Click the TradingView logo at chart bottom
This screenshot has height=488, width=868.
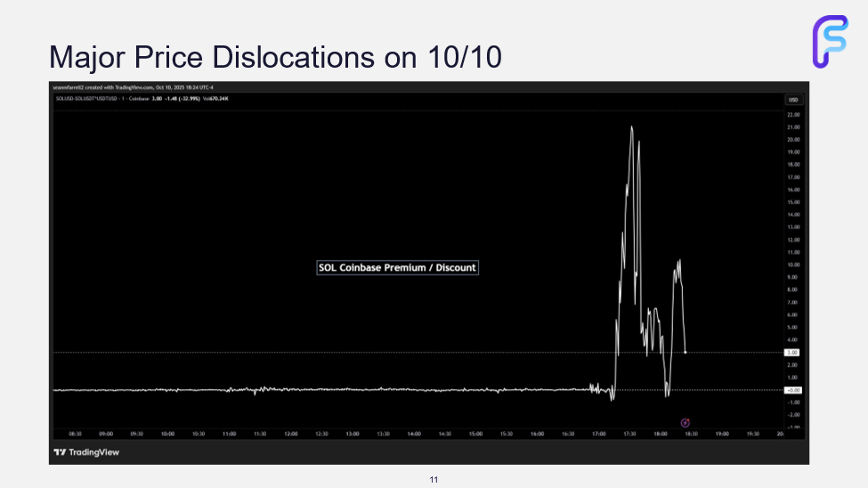coord(86,452)
